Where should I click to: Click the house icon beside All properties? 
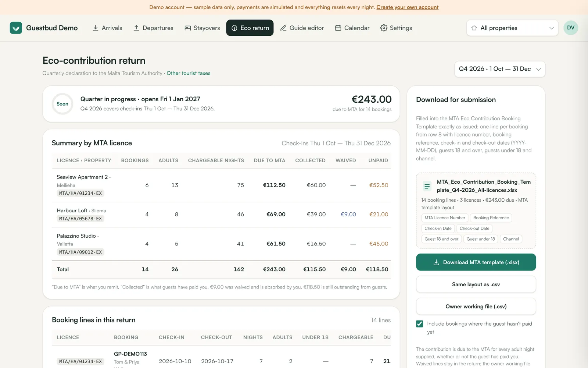[474, 28]
